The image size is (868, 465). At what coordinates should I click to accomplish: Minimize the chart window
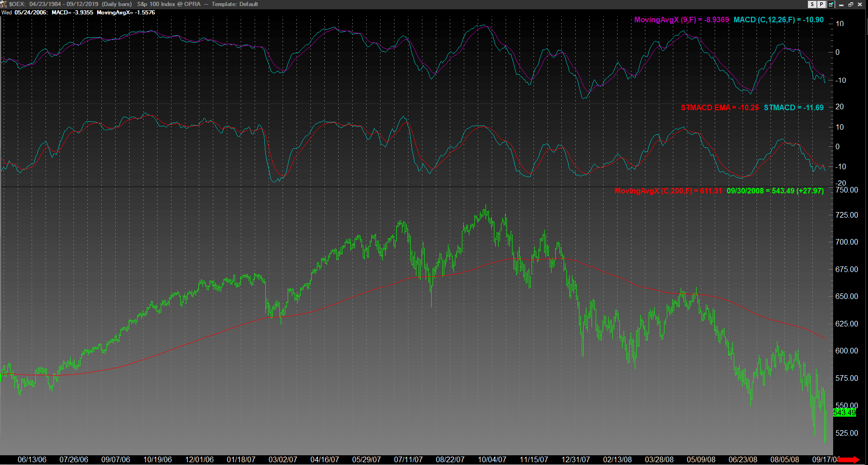click(x=842, y=4)
